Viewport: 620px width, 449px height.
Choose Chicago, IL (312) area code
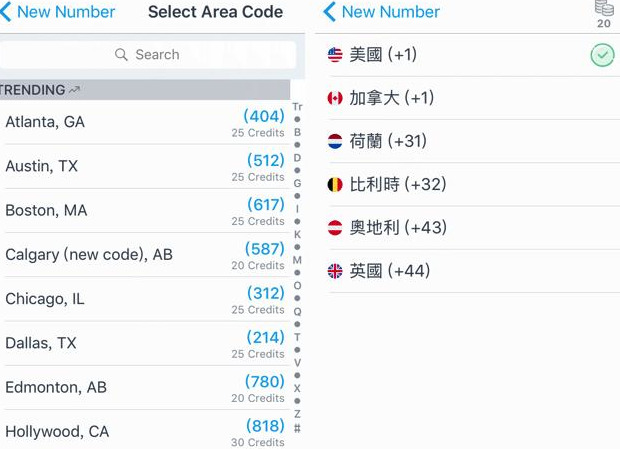[145, 299]
